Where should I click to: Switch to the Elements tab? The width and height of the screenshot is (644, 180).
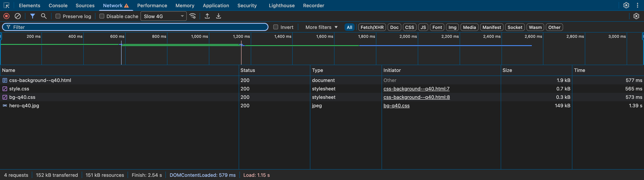pos(30,5)
